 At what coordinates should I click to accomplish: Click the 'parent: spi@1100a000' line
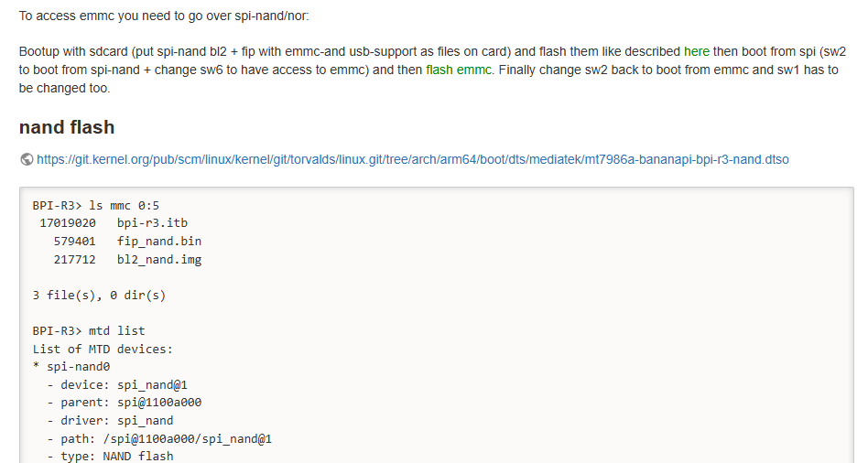point(124,403)
